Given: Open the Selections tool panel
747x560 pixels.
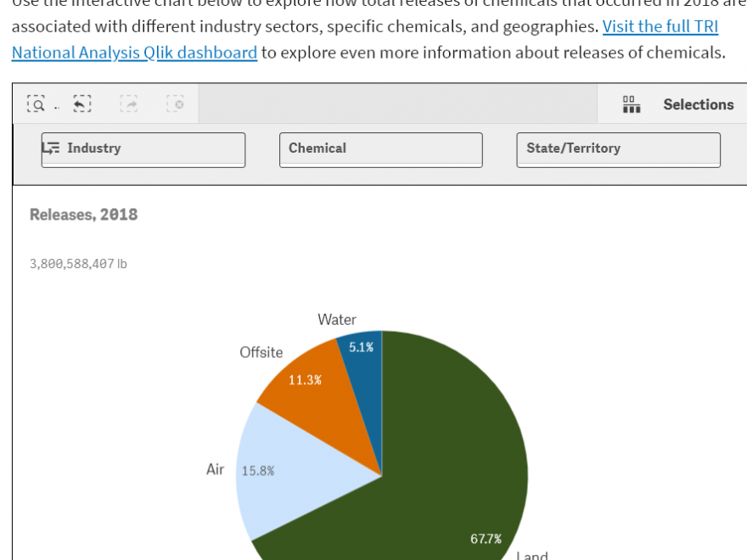Looking at the screenshot, I should pos(678,104).
